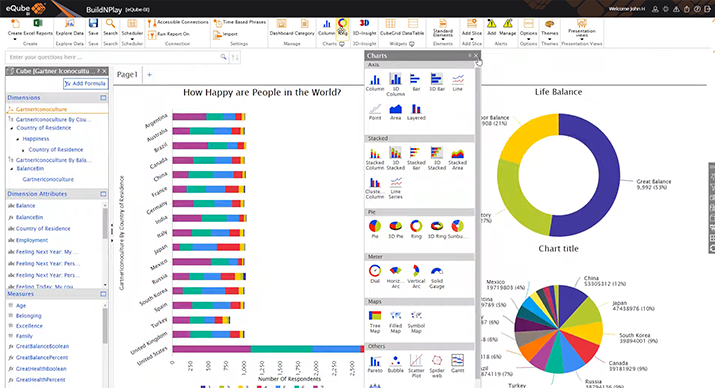Open the Scheduler tool

132,27
